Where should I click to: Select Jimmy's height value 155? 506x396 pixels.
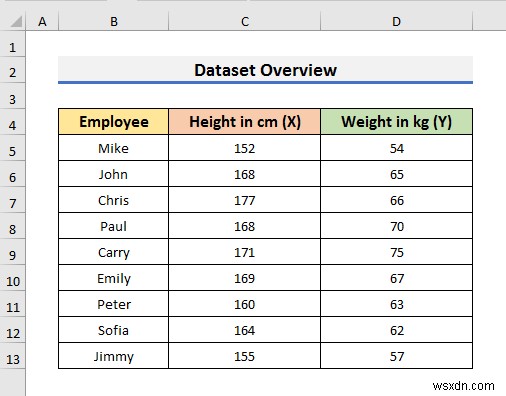click(245, 356)
